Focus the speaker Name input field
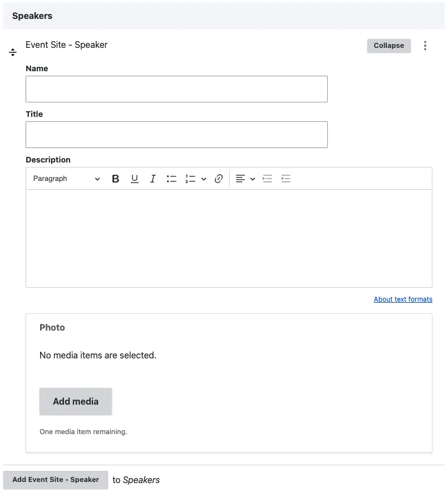Image resolution: width=448 pixels, height=497 pixels. click(x=176, y=89)
